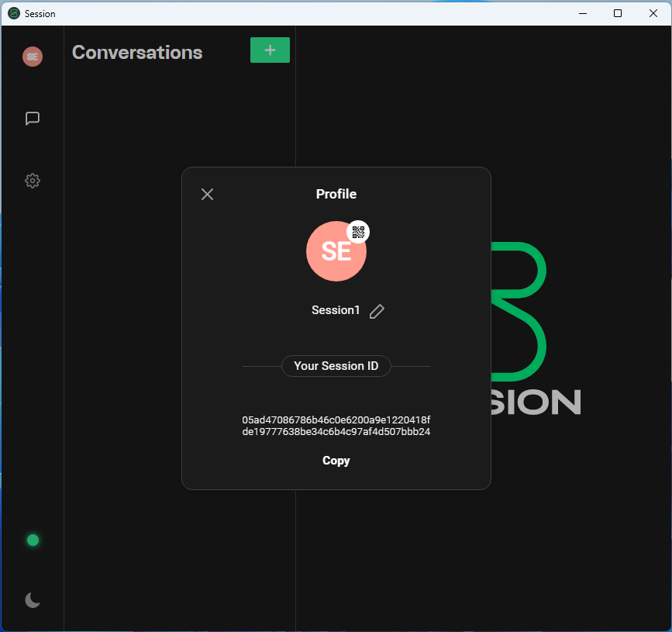Screen dimensions: 672x632
Task: Click the Session app icon in title bar
Action: pos(14,13)
